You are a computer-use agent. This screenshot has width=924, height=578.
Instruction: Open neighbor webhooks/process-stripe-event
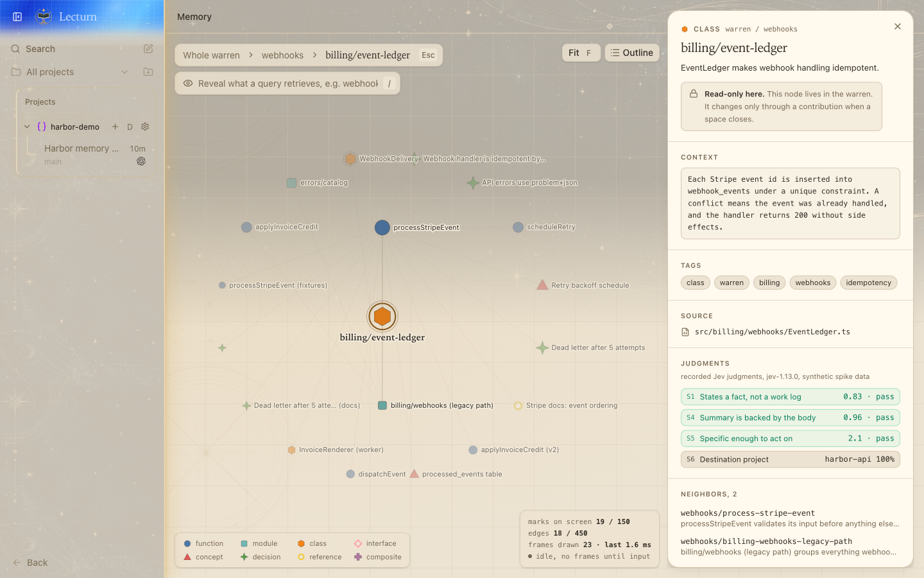pyautogui.click(x=790, y=518)
